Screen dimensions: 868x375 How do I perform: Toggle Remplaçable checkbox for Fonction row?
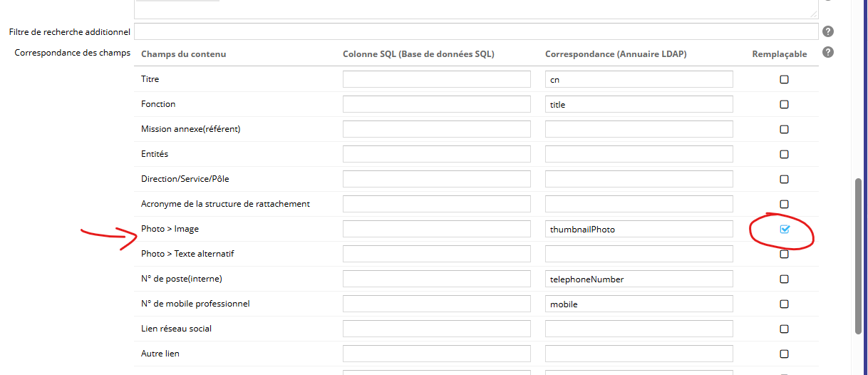(784, 105)
